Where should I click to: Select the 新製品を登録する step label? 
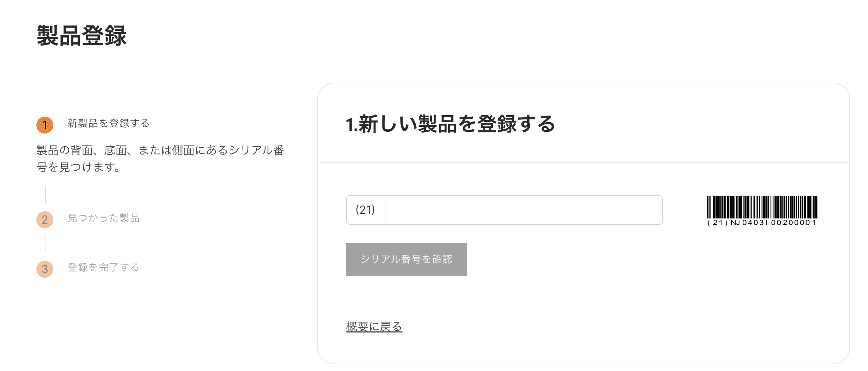tap(108, 123)
